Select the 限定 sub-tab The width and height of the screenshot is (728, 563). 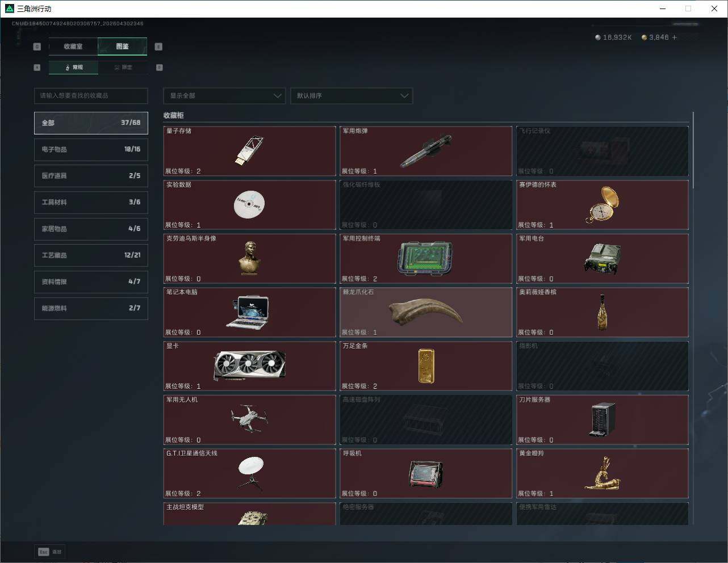tap(123, 68)
